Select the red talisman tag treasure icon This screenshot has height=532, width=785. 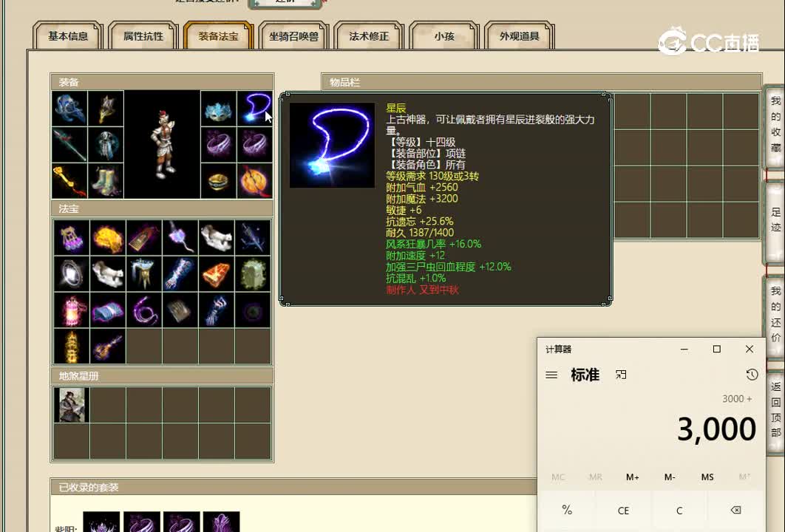coord(144,238)
